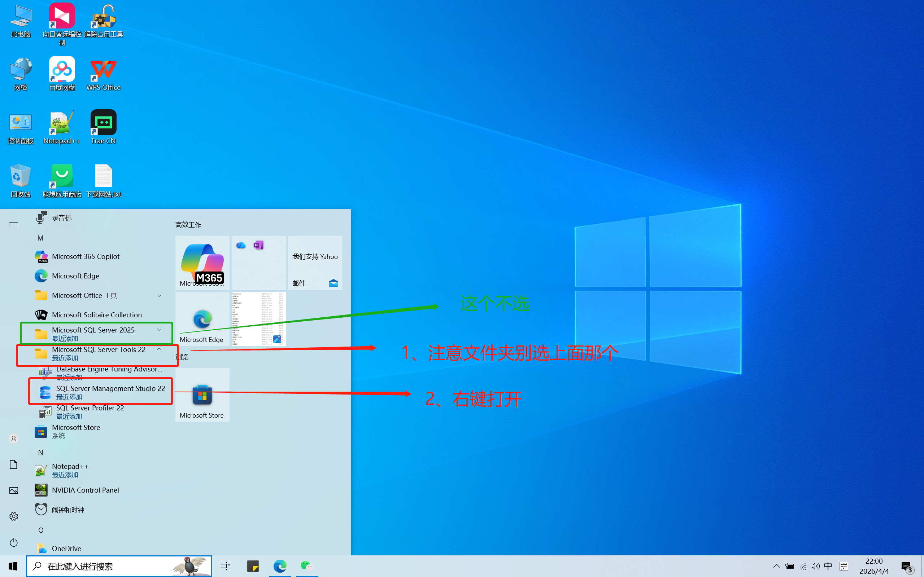Open Database Engine Tuning Advisor
The image size is (924, 577).
coord(109,371)
